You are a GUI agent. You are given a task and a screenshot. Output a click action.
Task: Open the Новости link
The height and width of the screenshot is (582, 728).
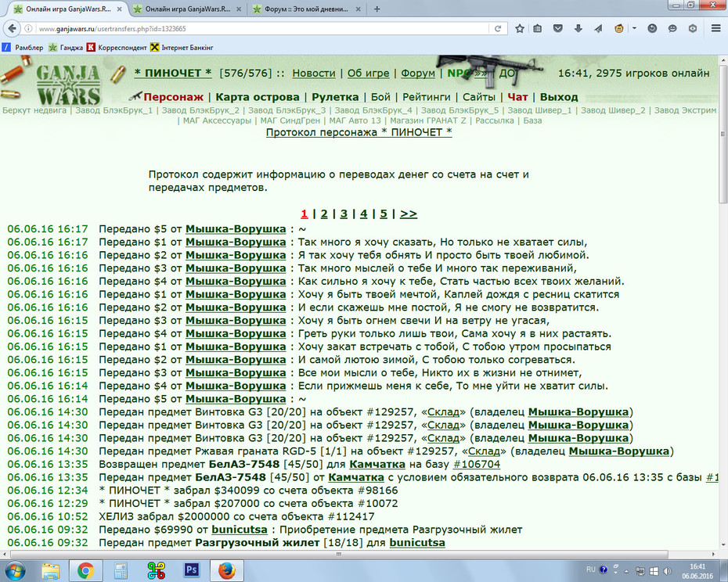pyautogui.click(x=314, y=73)
